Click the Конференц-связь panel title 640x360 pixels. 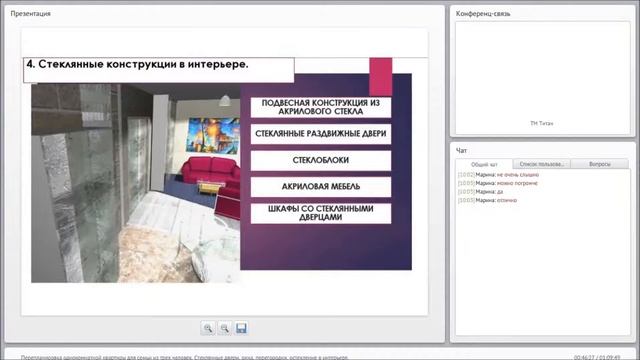pyautogui.click(x=483, y=13)
